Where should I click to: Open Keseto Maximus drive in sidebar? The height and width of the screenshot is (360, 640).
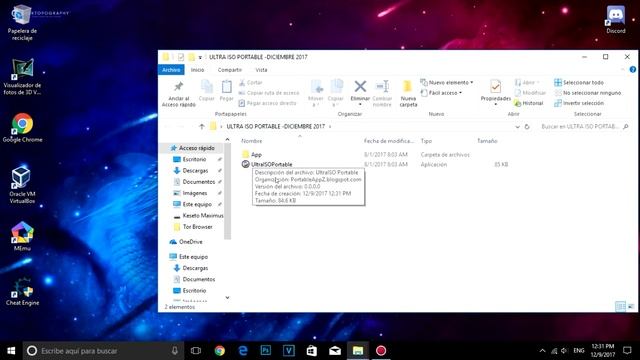(203, 216)
